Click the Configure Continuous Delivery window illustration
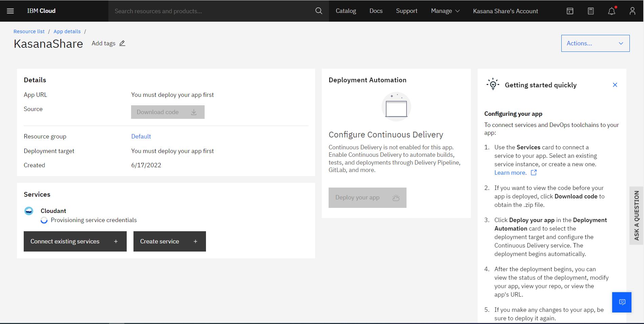Viewport: 644px width, 324px height. (x=396, y=107)
